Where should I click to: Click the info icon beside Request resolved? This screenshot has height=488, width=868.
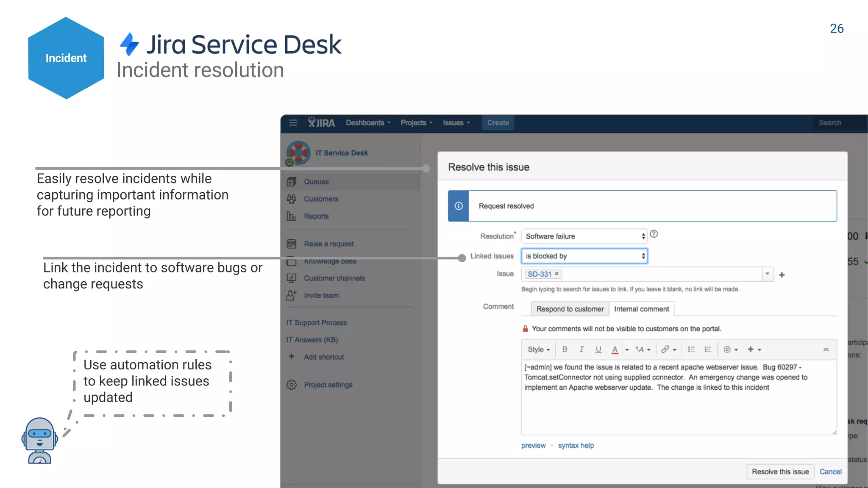(x=459, y=206)
